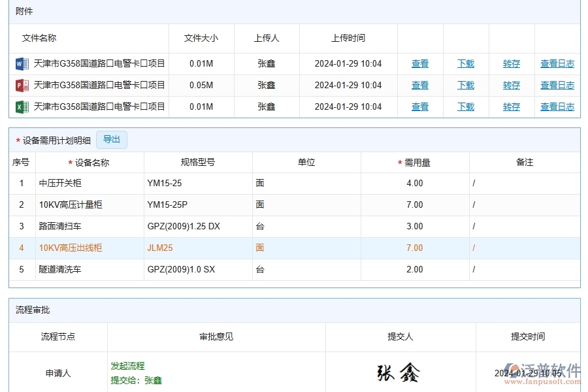
Task: Click the 发起流程 link in flow approval section
Action: click(x=128, y=366)
